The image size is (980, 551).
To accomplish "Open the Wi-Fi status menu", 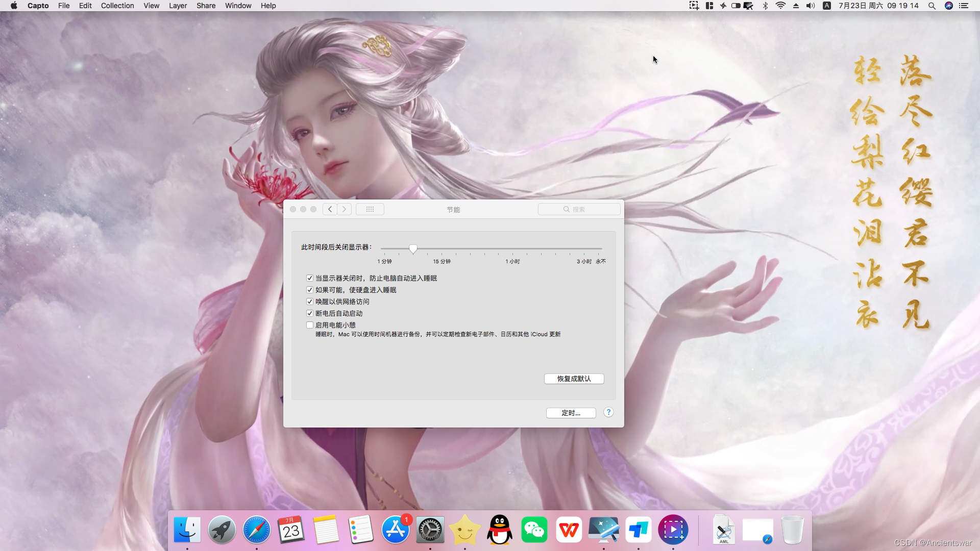I will tap(780, 6).
